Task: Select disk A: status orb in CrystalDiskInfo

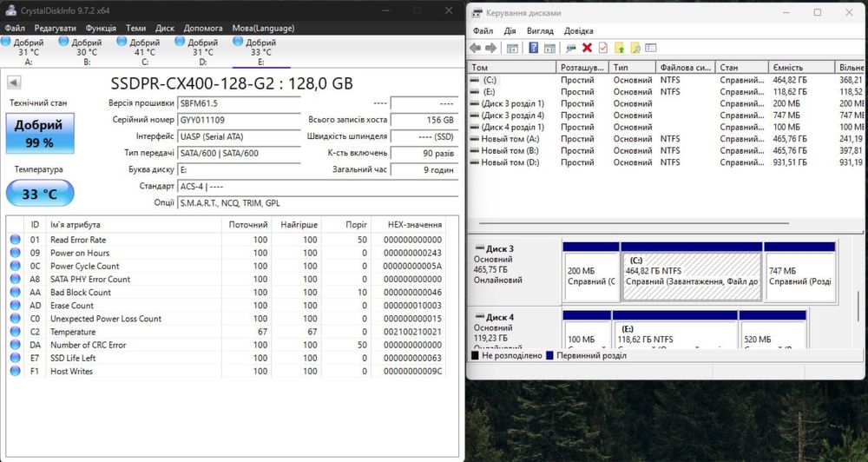Action: coord(5,41)
